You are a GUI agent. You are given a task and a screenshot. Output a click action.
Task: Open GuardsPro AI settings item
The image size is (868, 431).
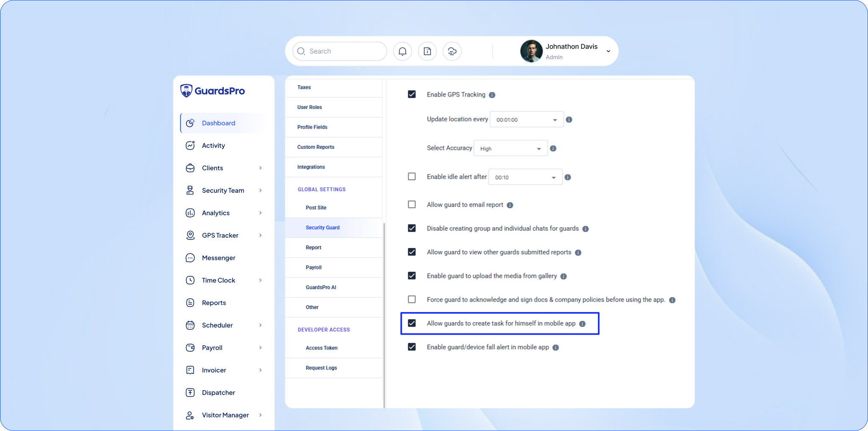[x=334, y=287]
